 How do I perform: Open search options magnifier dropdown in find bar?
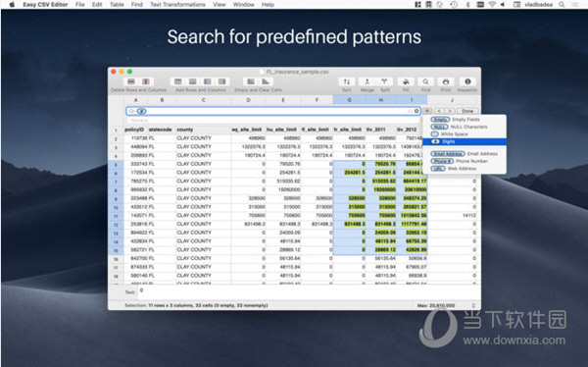click(x=132, y=111)
